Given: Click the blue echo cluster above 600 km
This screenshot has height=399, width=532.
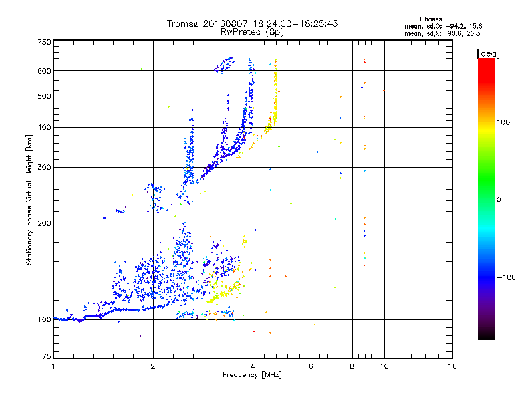Looking at the screenshot, I should (x=224, y=65).
